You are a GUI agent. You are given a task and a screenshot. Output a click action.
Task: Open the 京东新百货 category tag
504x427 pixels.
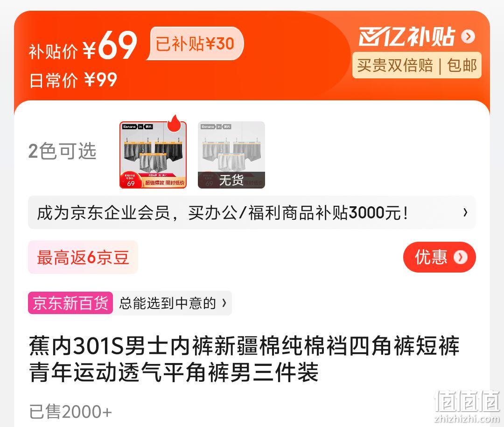(70, 303)
